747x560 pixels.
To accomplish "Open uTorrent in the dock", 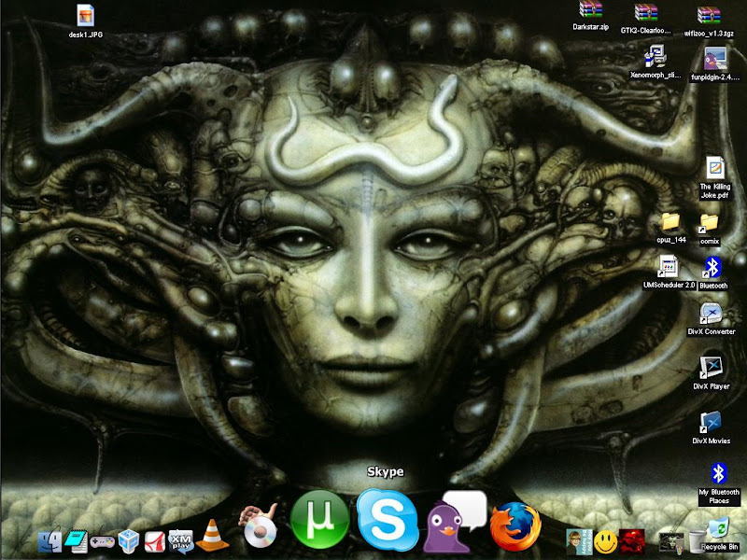I will pyautogui.click(x=319, y=520).
